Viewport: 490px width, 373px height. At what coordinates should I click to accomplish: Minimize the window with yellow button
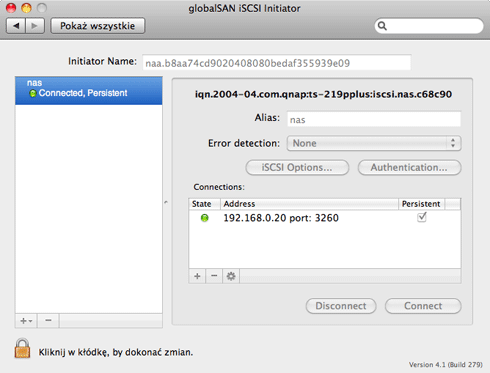pyautogui.click(x=26, y=8)
